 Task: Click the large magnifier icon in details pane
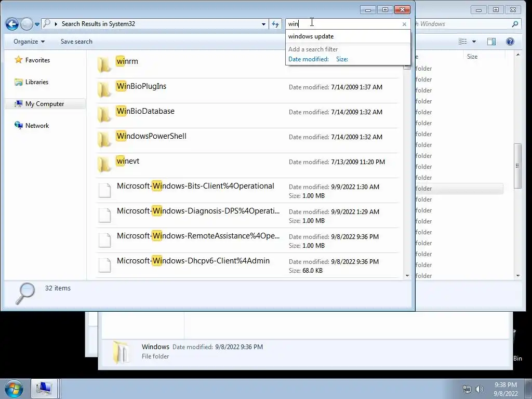click(x=25, y=293)
